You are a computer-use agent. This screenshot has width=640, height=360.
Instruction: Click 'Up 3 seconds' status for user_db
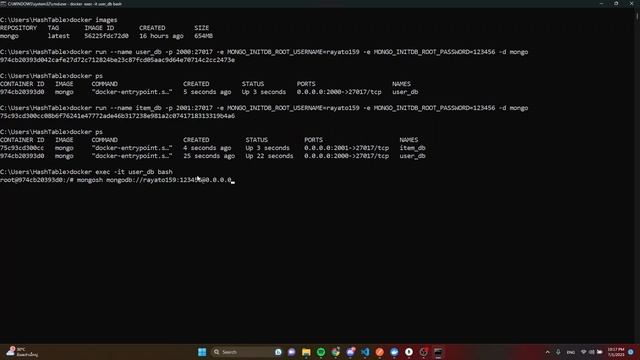coord(264,92)
